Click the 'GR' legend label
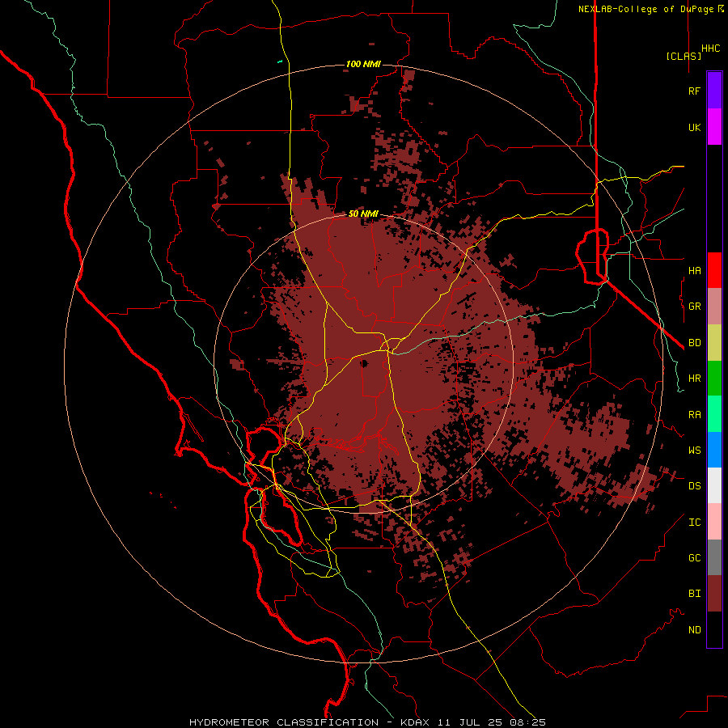Image resolution: width=728 pixels, height=728 pixels. click(694, 307)
